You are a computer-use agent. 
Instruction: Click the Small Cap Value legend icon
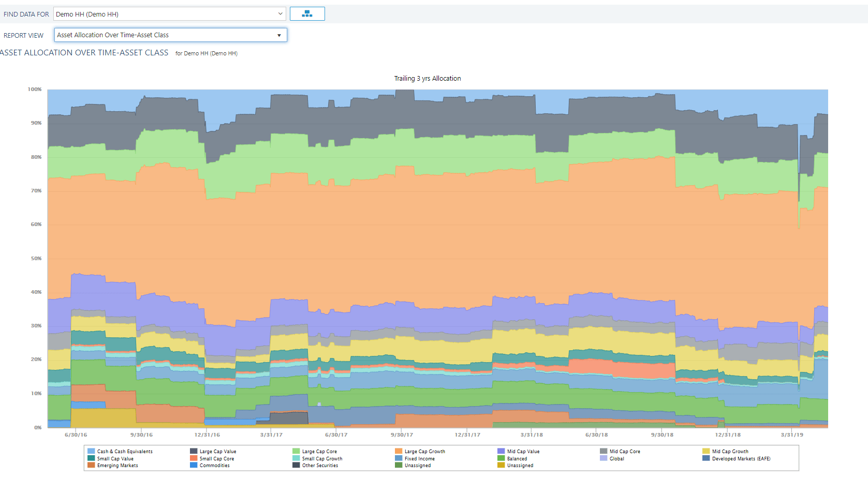tap(91, 458)
